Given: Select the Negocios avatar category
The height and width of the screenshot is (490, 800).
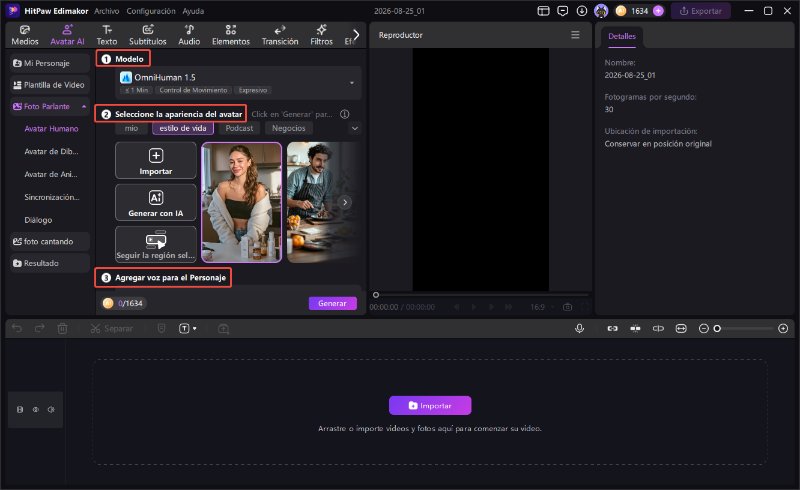Looking at the screenshot, I should point(288,128).
